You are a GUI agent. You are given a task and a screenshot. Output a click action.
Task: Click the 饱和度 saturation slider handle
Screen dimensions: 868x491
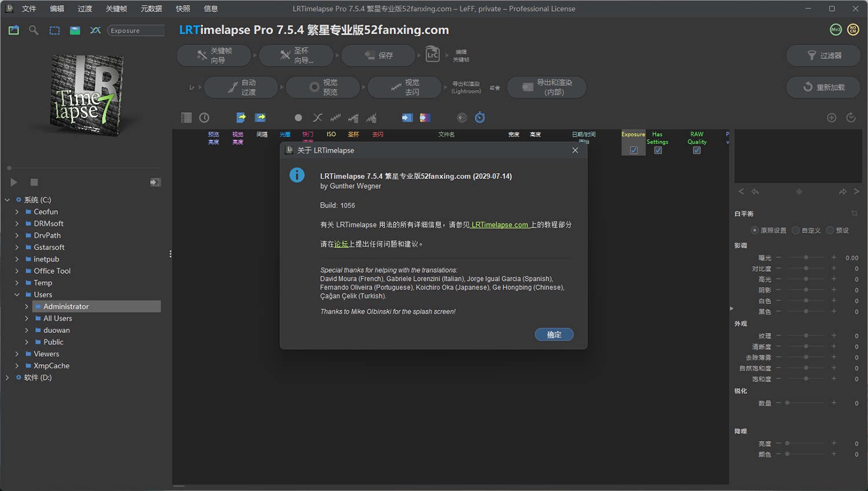pyautogui.click(x=806, y=379)
